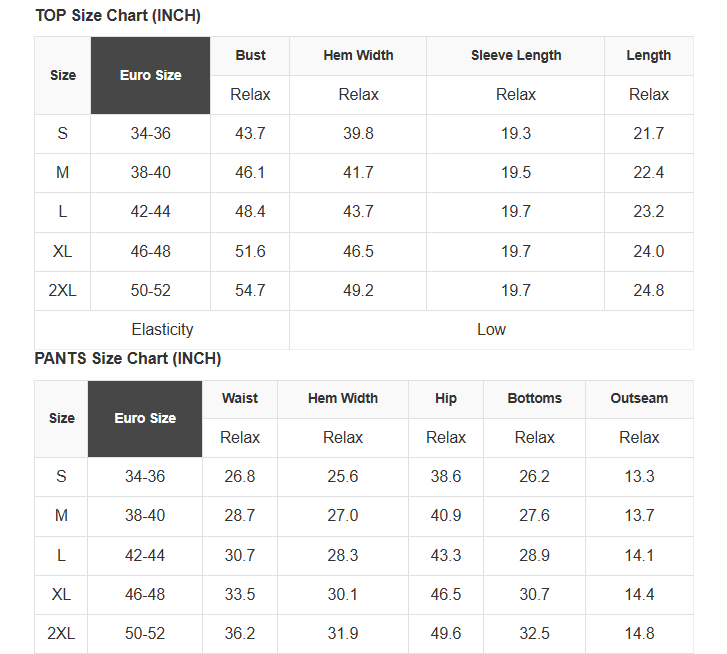Image resolution: width=727 pixels, height=654 pixels.
Task: Select the dark Euro Size header in PANTS chart
Action: click(x=145, y=418)
